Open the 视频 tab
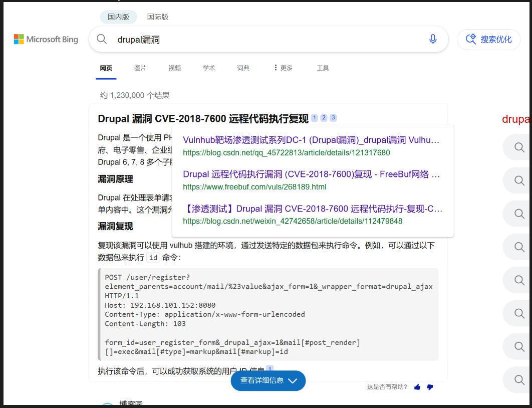 pyautogui.click(x=174, y=68)
